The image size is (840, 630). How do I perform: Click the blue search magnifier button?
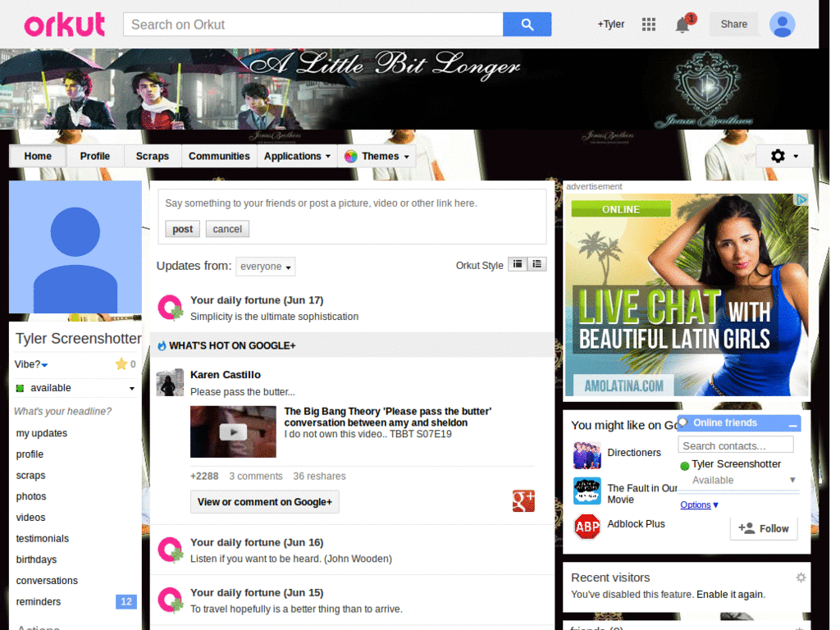tap(527, 25)
